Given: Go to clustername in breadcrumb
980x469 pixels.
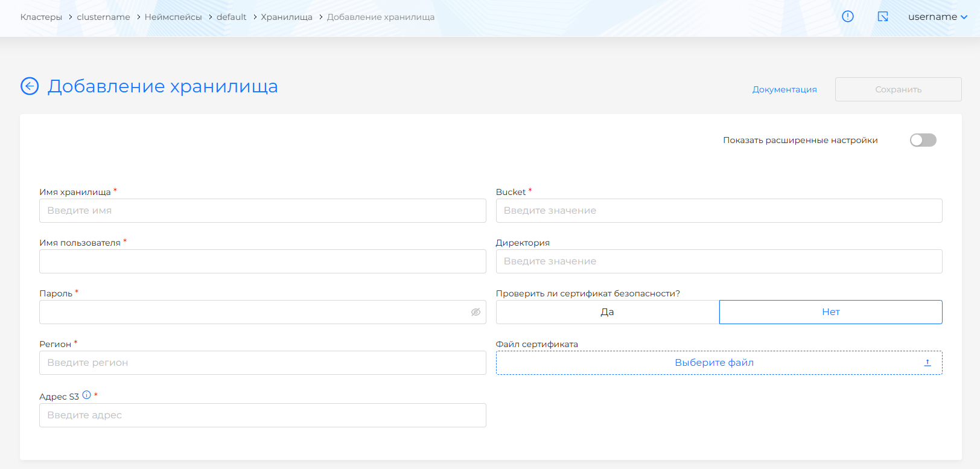Looking at the screenshot, I should point(103,17).
